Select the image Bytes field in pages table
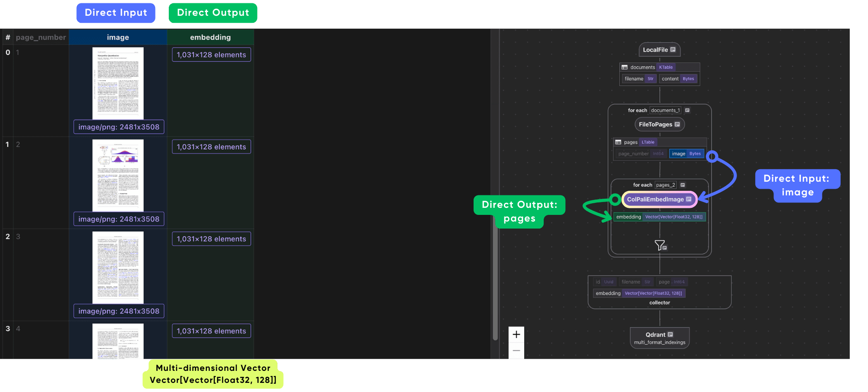 (x=686, y=153)
